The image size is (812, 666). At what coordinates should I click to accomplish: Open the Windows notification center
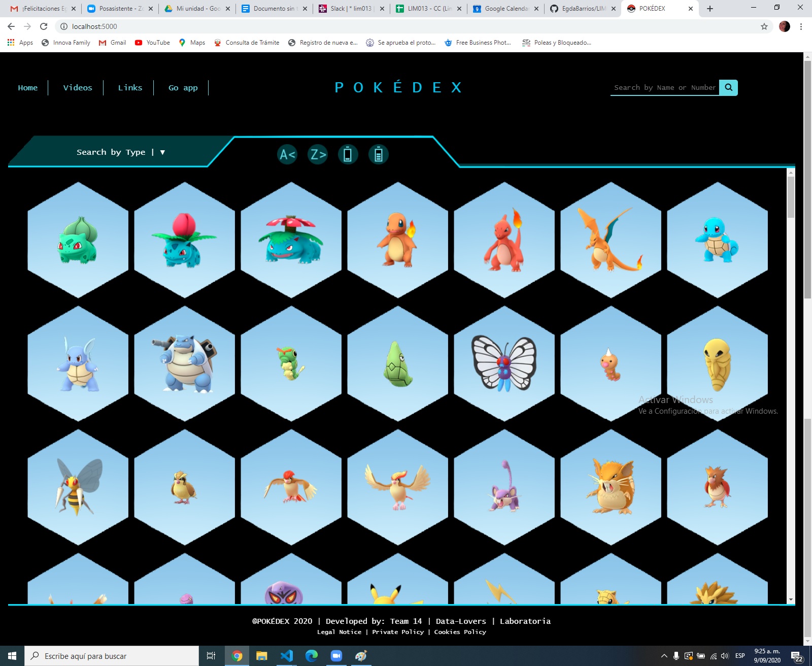(797, 656)
